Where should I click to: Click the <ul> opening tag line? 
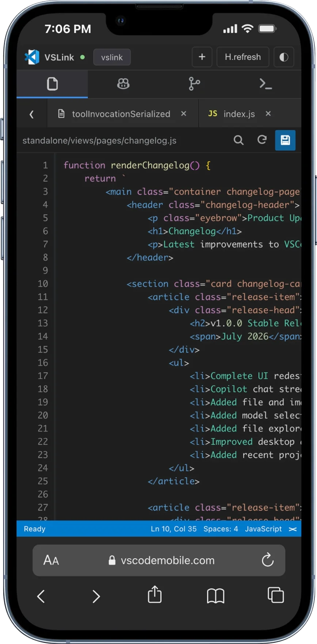tap(179, 363)
